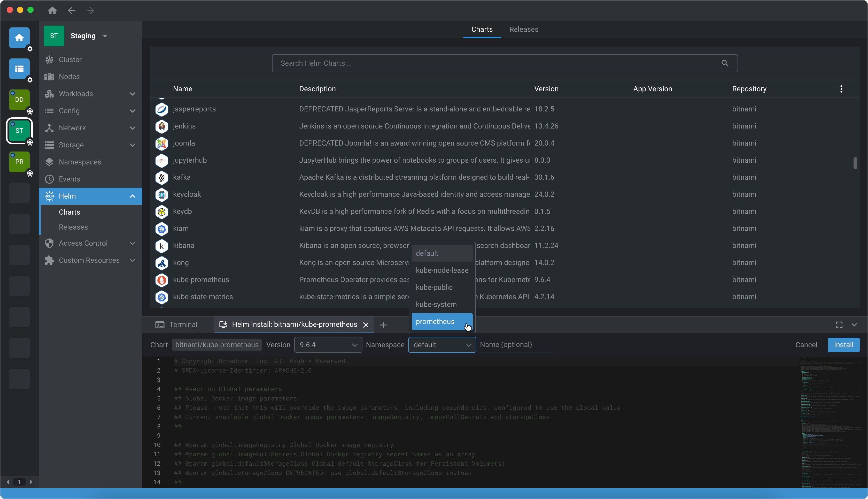Open the Terminal dock tab
This screenshot has width=868, height=499.
(x=177, y=324)
